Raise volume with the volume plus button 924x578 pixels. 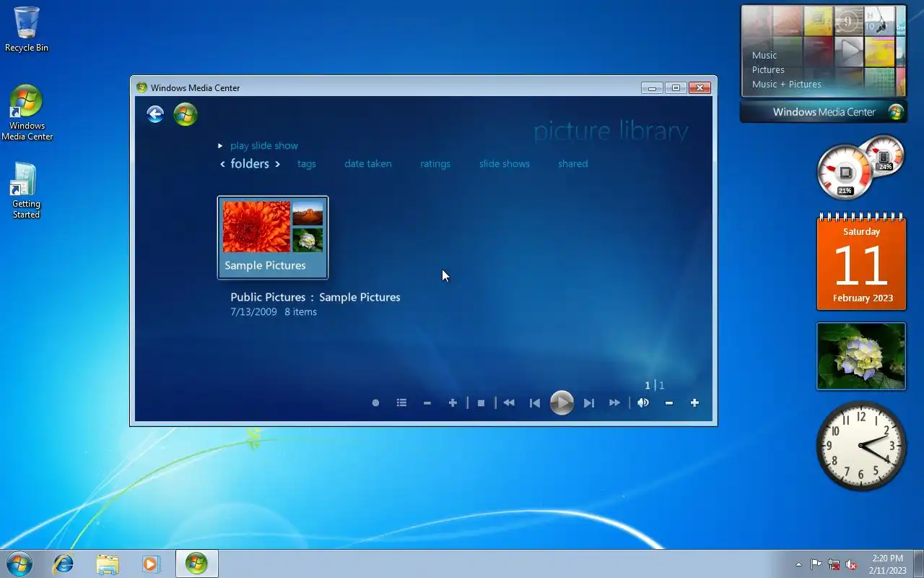694,403
